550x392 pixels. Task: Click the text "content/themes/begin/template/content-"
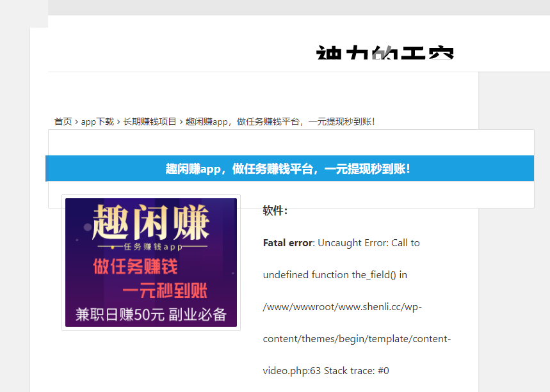coord(357,339)
